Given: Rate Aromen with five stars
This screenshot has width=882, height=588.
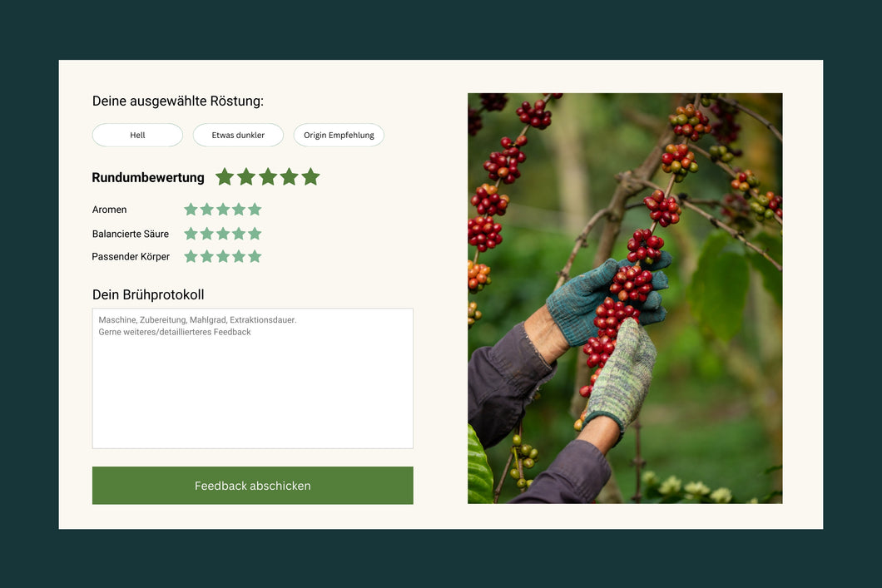Looking at the screenshot, I should tap(255, 210).
